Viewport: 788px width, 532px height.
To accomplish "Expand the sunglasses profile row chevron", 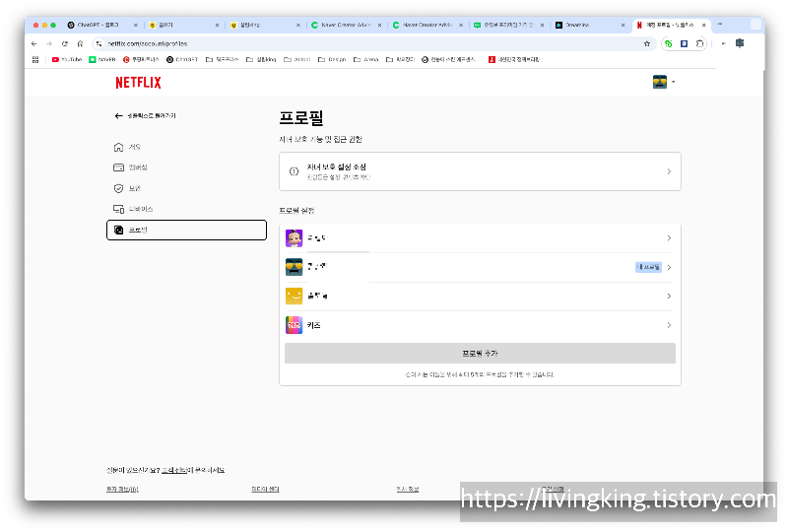I will point(669,267).
